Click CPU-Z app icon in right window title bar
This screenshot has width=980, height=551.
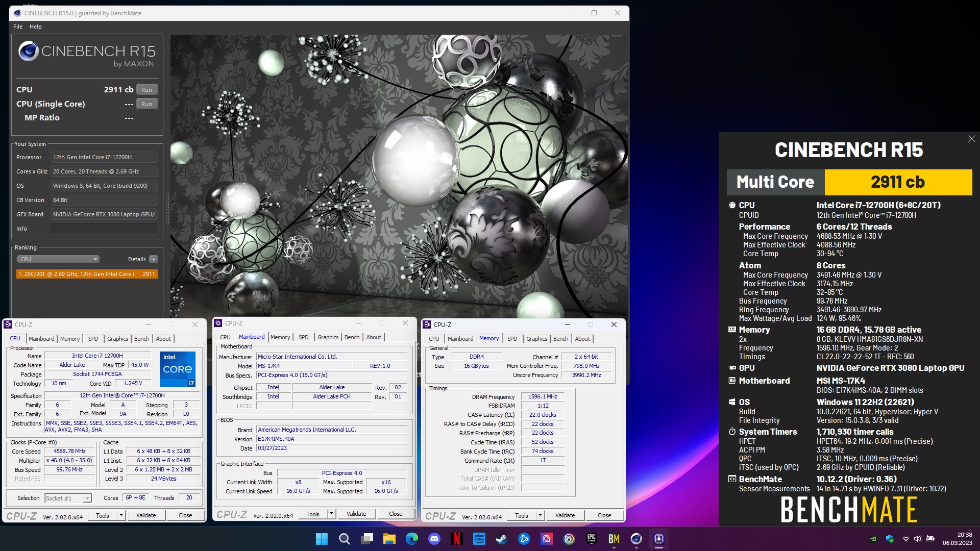[427, 324]
